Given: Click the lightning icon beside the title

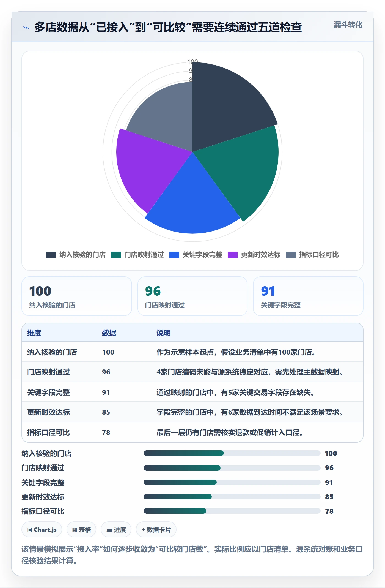Looking at the screenshot, I should pyautogui.click(x=26, y=28).
